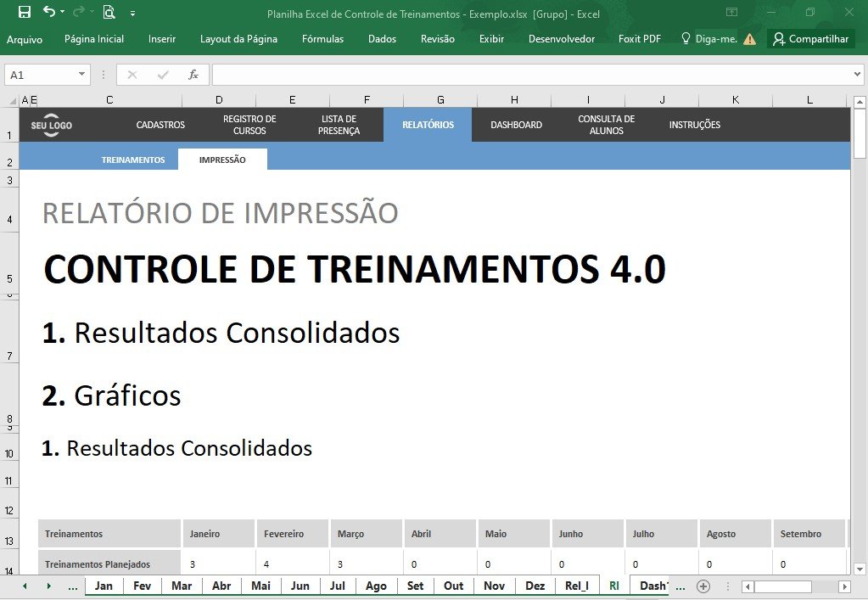The width and height of the screenshot is (868, 600).
Task: Click horizontal scrollbar right arrow
Action: click(844, 586)
